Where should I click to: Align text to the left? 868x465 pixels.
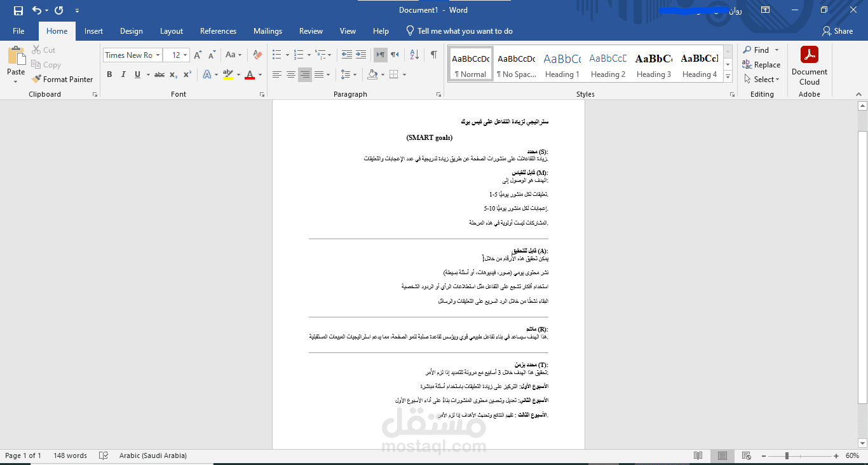tap(277, 74)
